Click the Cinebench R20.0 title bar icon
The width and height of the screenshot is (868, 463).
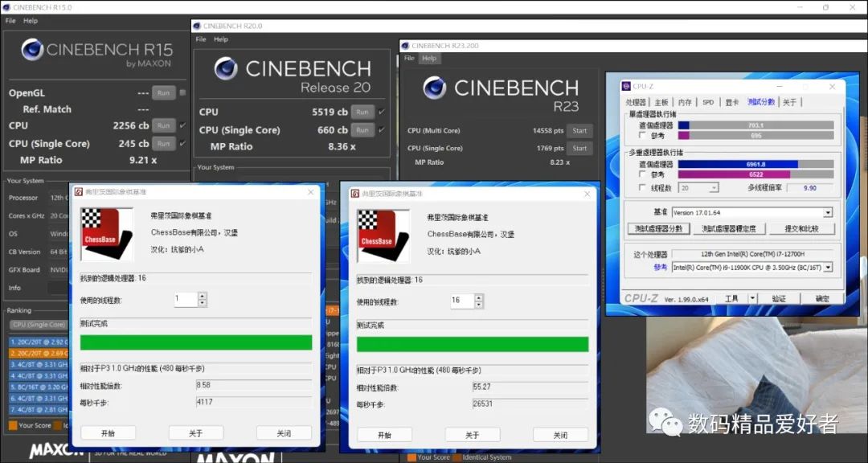(197, 26)
